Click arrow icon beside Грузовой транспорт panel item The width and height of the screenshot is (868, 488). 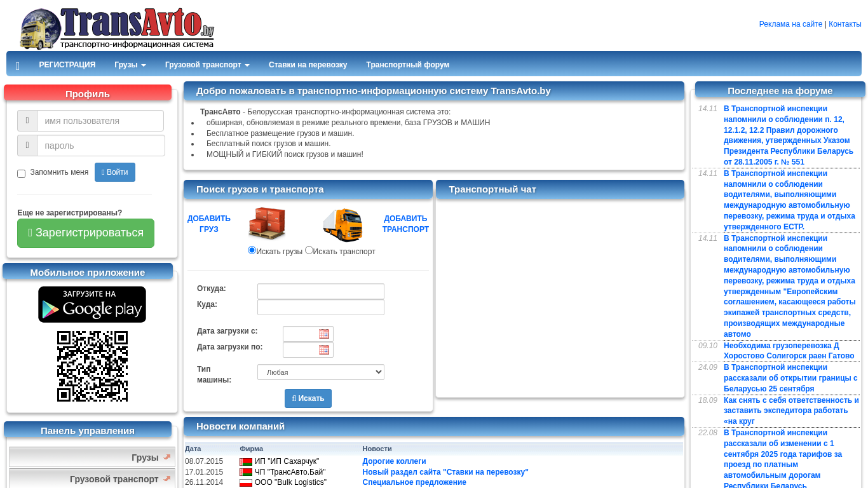click(166, 478)
